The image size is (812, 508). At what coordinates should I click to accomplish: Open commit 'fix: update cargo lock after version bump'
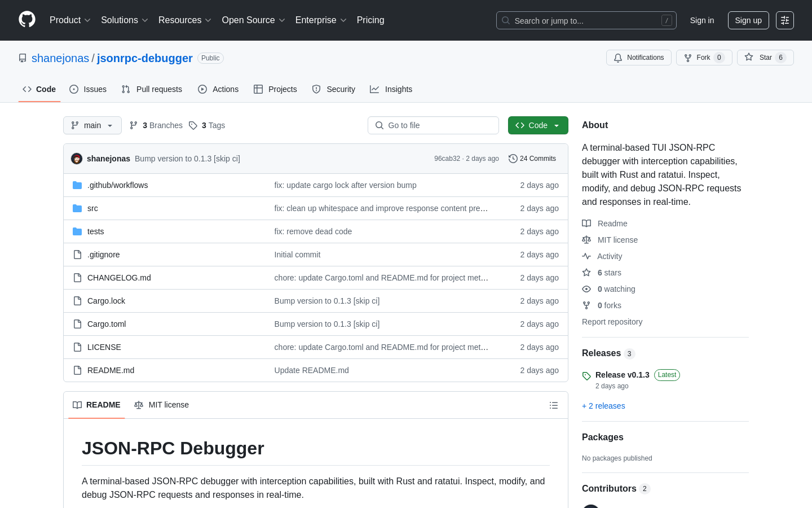[346, 185]
